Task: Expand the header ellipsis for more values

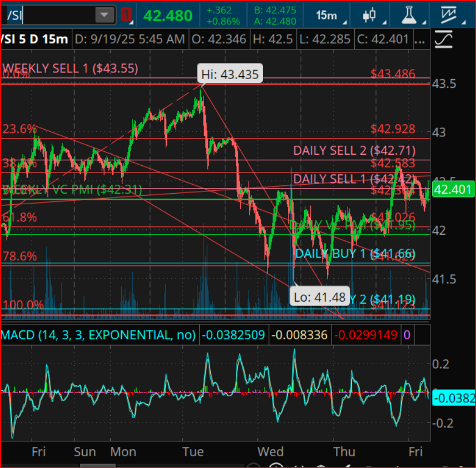Action: tap(419, 40)
